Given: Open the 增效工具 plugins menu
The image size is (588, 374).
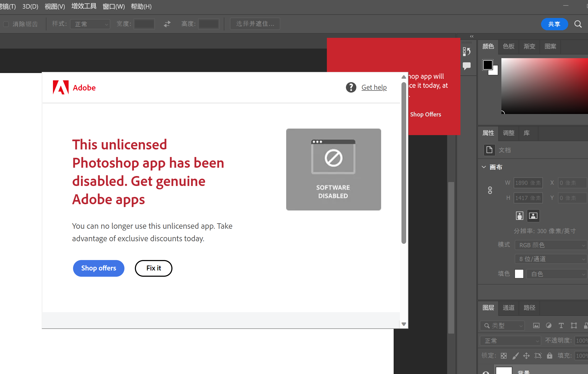Looking at the screenshot, I should coord(84,6).
